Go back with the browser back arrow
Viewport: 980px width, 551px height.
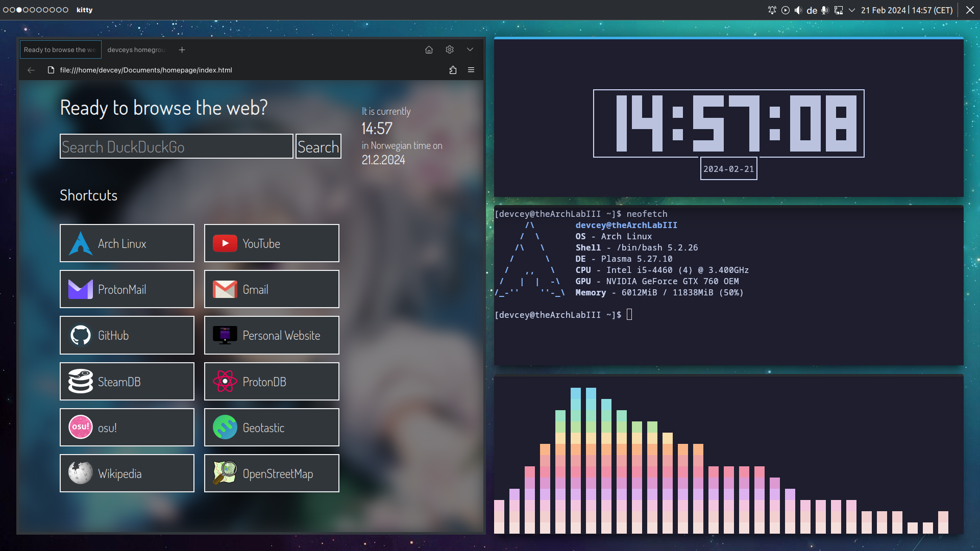click(x=31, y=70)
